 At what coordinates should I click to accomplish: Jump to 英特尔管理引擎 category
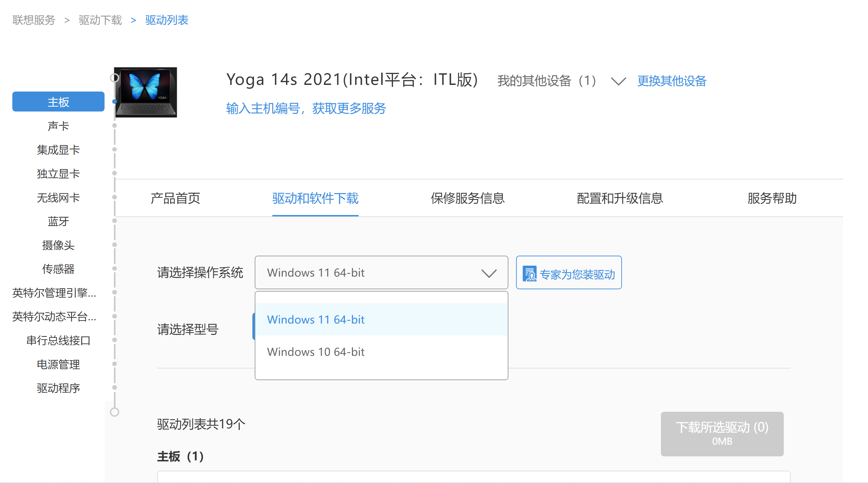click(x=54, y=293)
